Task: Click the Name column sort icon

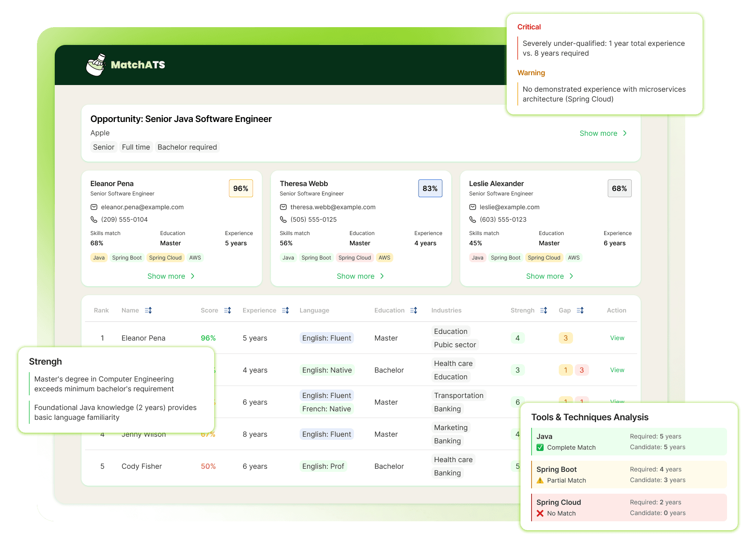Action: pos(149,310)
